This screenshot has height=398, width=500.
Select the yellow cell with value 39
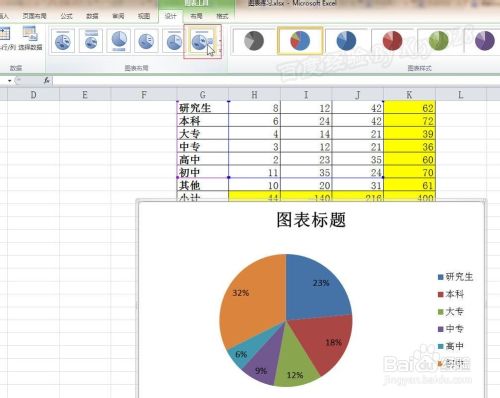[409, 134]
